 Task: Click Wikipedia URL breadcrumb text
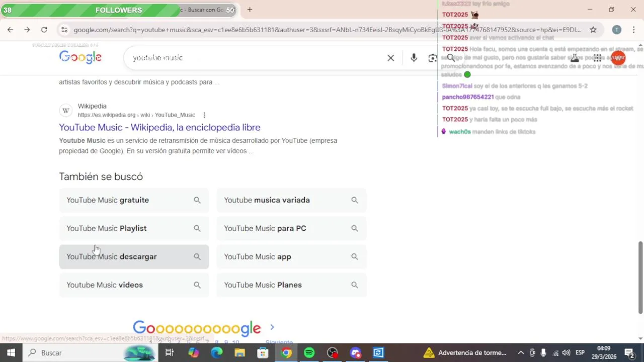pos(136,115)
